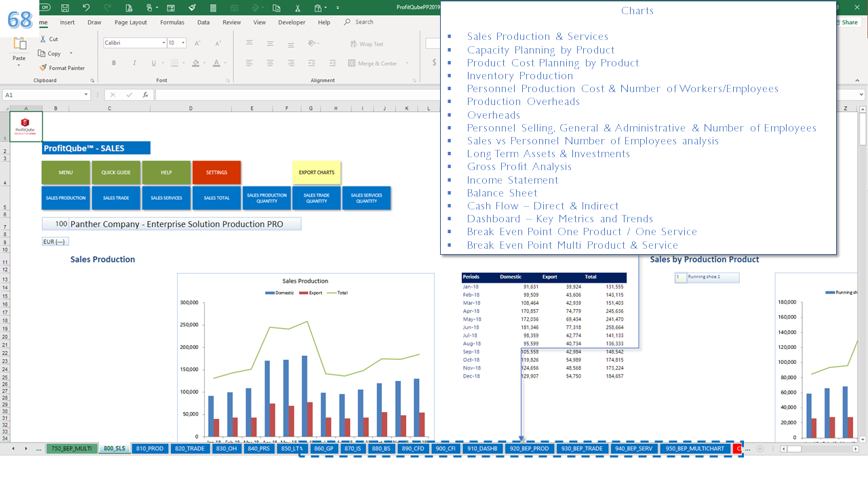Click the Paste clipboard icon
Viewport: 868px width, 488px height.
pos(19,45)
